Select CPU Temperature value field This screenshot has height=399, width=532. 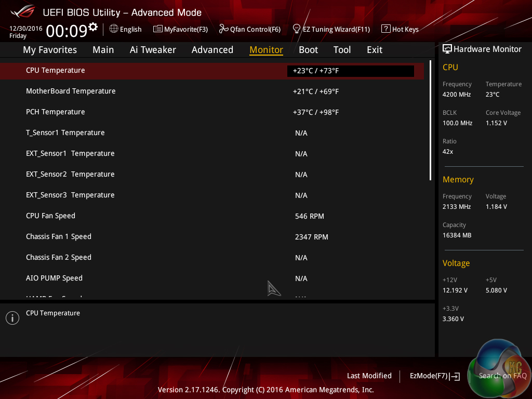point(351,71)
